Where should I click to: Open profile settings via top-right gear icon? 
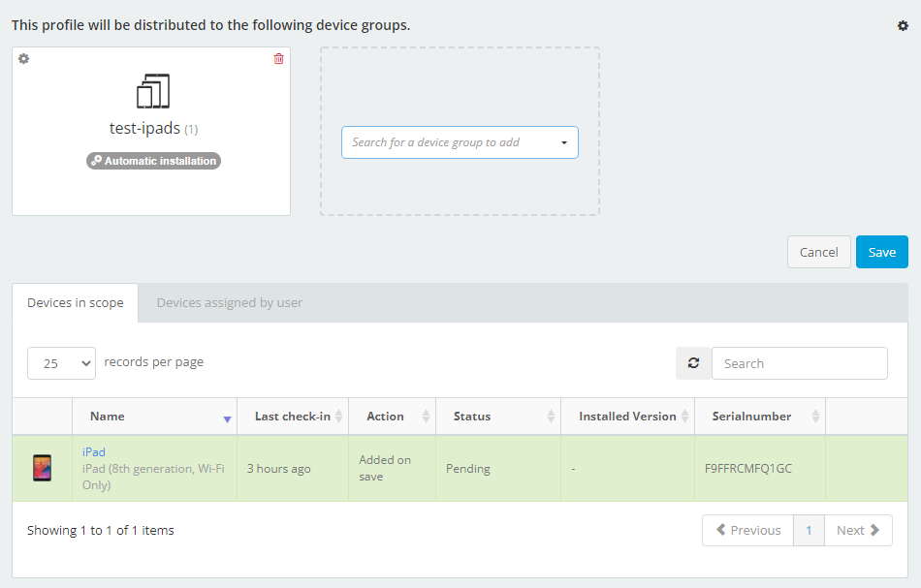pyautogui.click(x=903, y=25)
